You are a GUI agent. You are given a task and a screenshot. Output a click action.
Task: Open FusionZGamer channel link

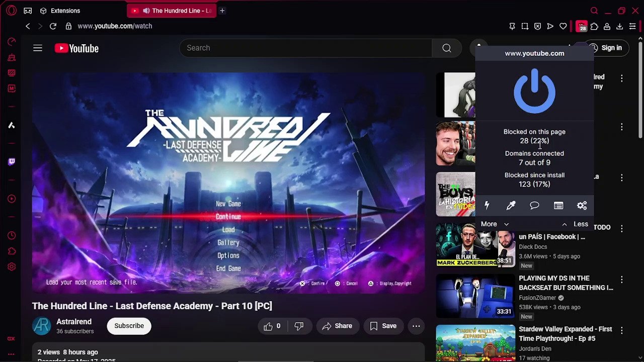click(537, 298)
